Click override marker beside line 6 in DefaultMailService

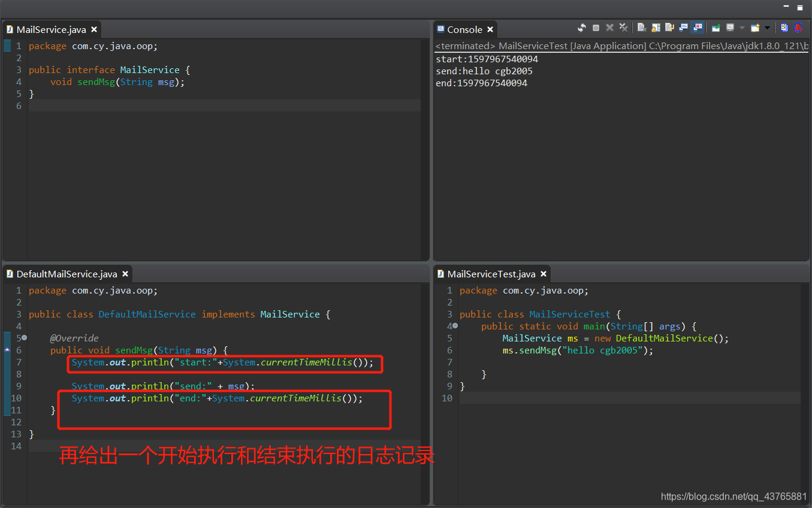[7, 349]
